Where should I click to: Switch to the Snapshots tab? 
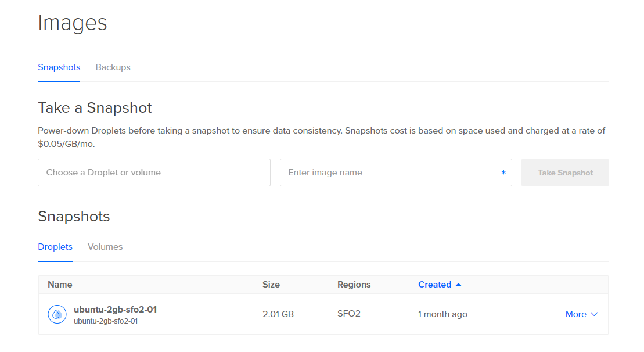coord(59,67)
